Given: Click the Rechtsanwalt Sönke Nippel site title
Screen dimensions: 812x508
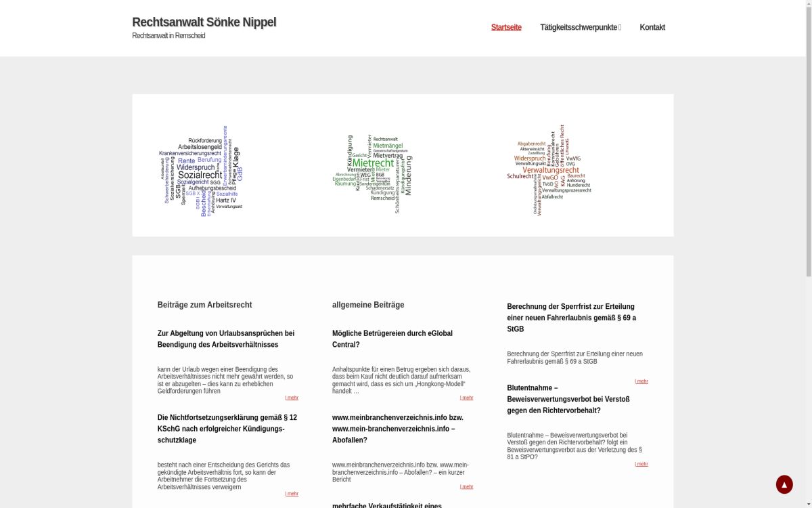Looking at the screenshot, I should coord(204,22).
